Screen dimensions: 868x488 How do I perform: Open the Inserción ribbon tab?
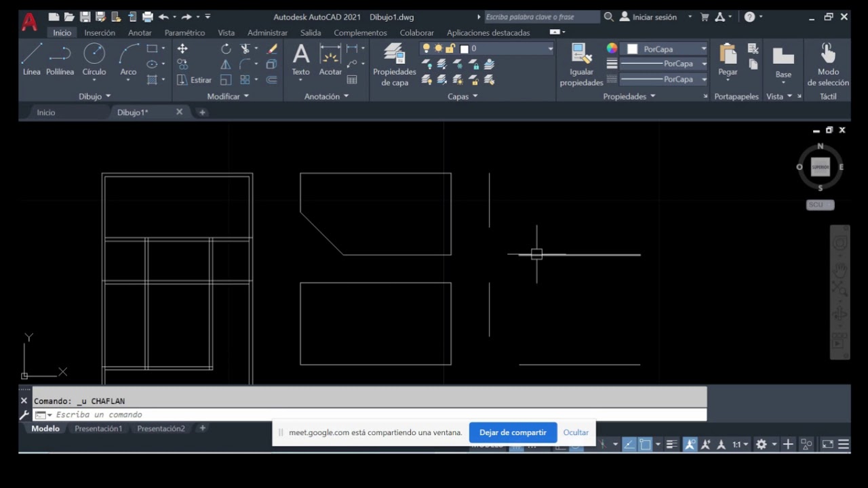(100, 33)
